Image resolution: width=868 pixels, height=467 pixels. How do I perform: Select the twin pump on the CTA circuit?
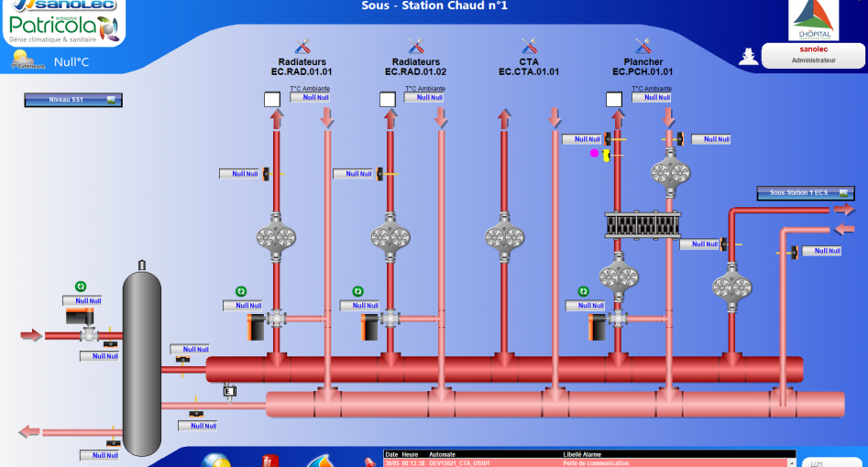point(503,236)
